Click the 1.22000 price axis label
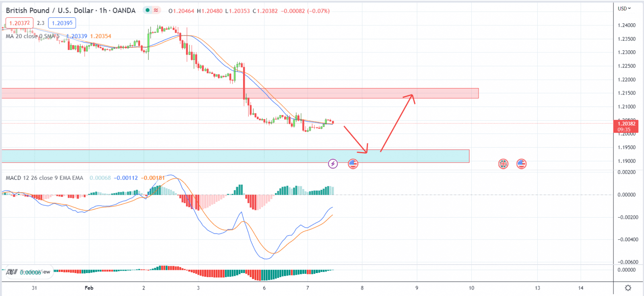644x296 pixels. [627, 80]
